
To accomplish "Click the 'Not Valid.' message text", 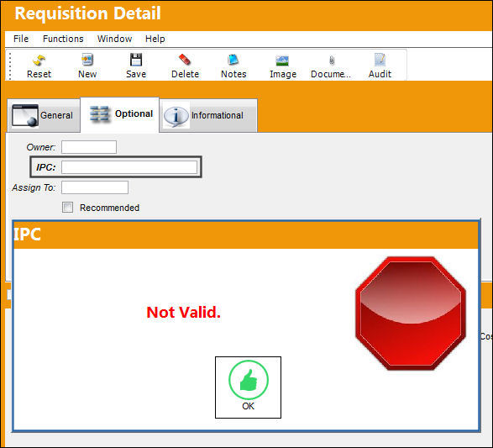I will [184, 312].
